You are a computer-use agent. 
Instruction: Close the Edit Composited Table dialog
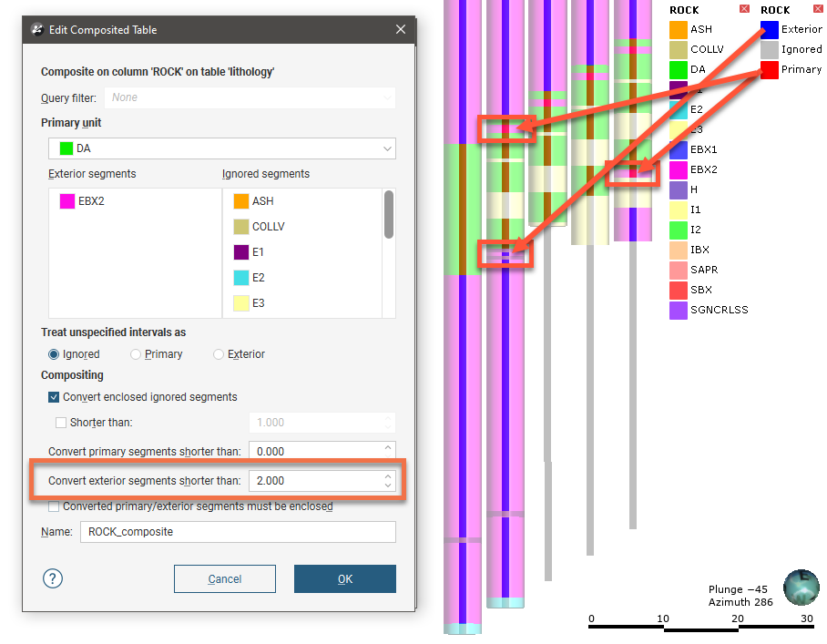pyautogui.click(x=401, y=30)
